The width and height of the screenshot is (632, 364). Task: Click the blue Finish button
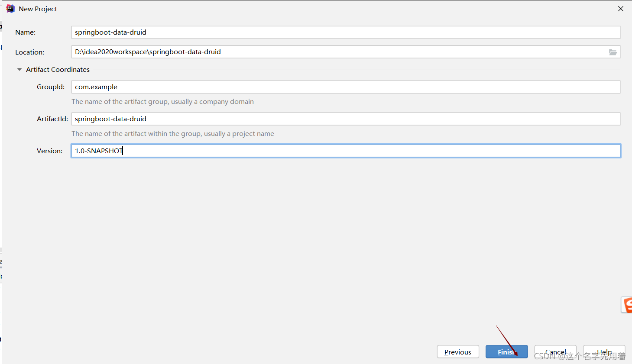click(x=506, y=352)
